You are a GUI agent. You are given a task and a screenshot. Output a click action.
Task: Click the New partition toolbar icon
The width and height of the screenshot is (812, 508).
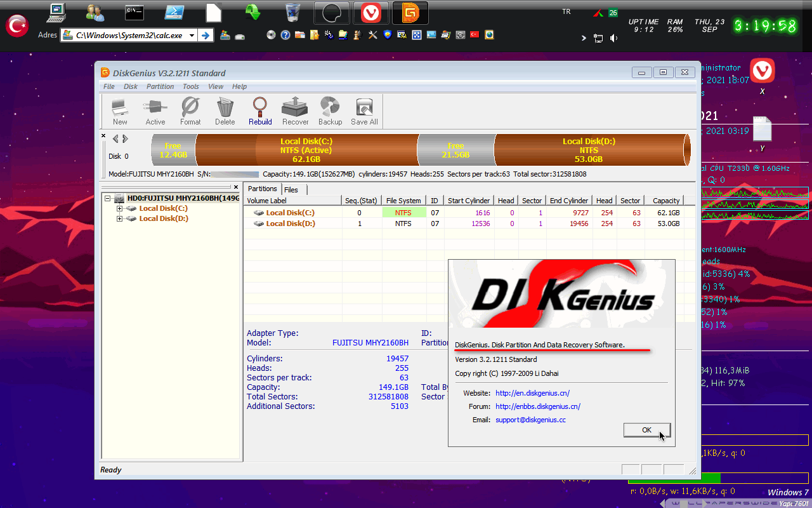[x=120, y=111]
